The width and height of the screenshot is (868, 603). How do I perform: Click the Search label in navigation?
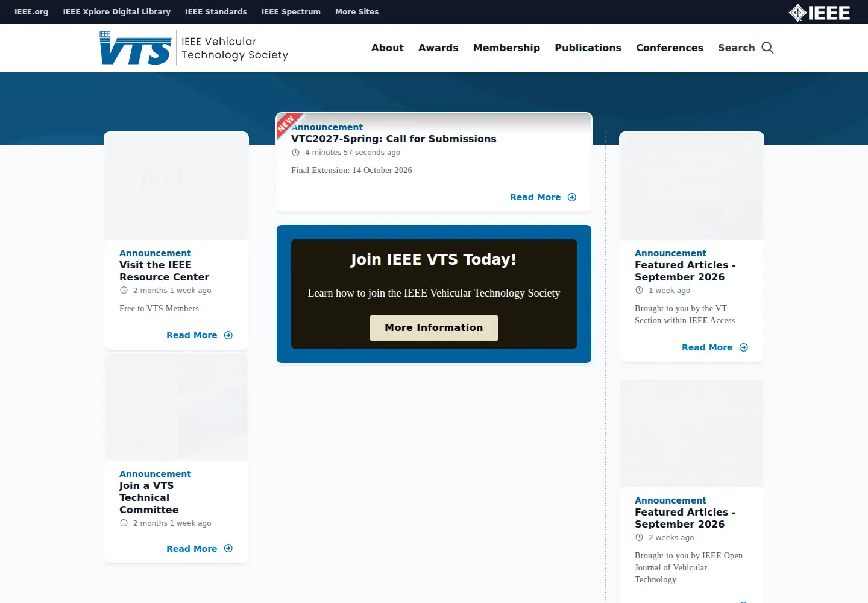point(736,48)
